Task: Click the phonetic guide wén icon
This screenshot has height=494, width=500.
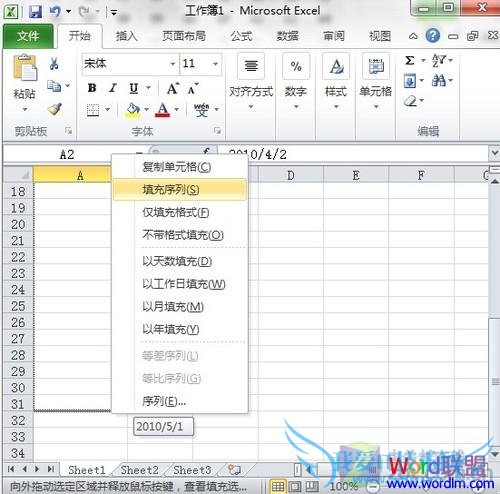Action: pos(202,110)
